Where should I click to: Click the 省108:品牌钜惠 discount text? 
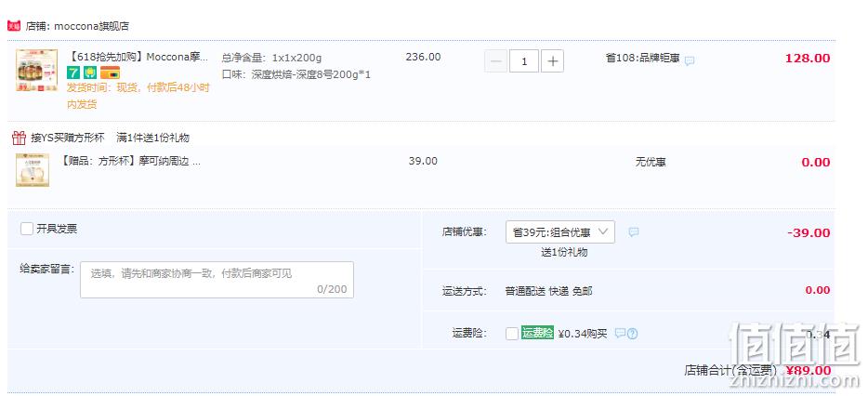click(x=643, y=58)
